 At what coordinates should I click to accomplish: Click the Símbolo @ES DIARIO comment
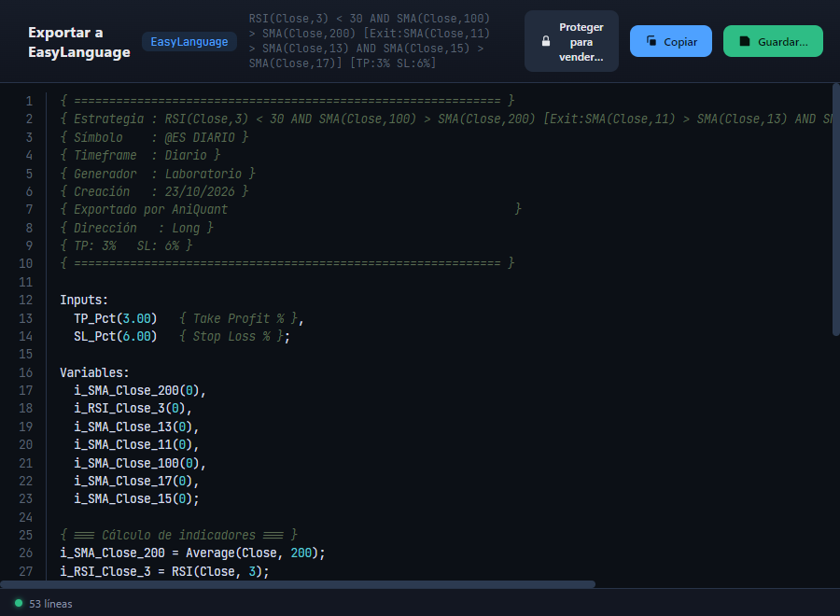(x=154, y=137)
